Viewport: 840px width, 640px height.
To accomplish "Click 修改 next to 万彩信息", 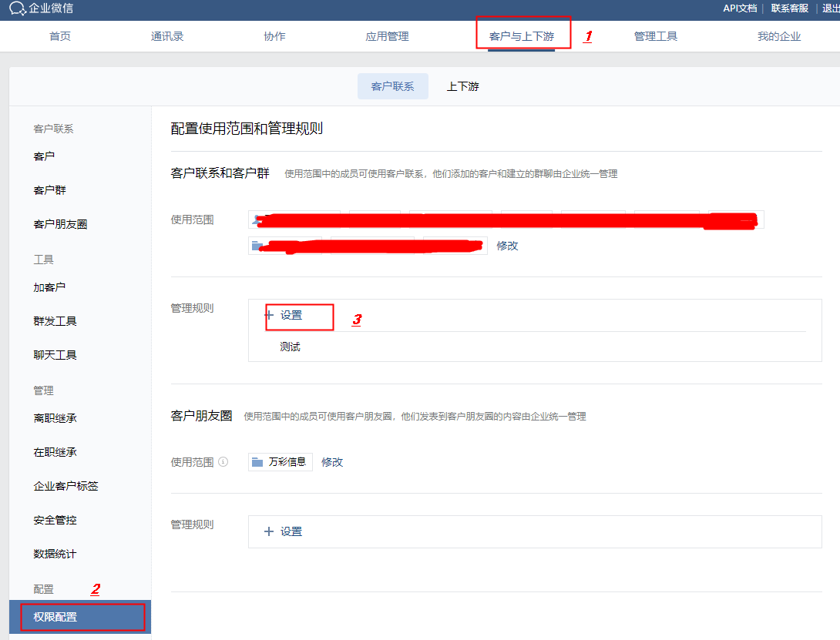I will [x=332, y=462].
